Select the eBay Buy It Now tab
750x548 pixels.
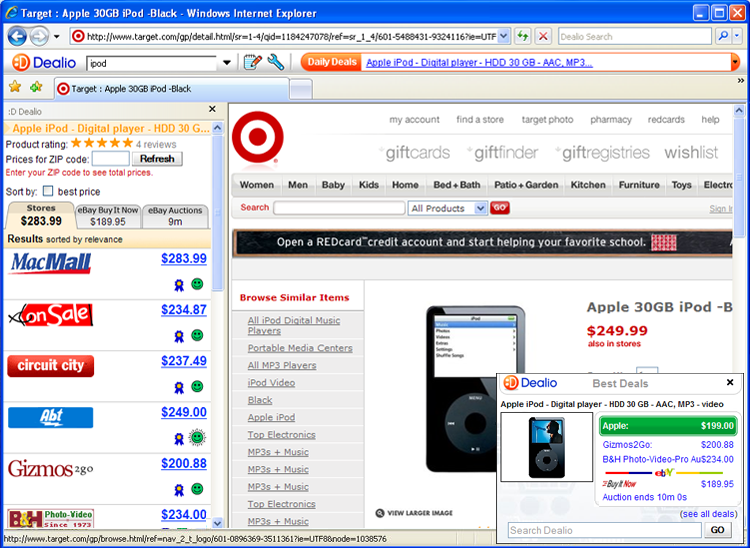coord(108,216)
